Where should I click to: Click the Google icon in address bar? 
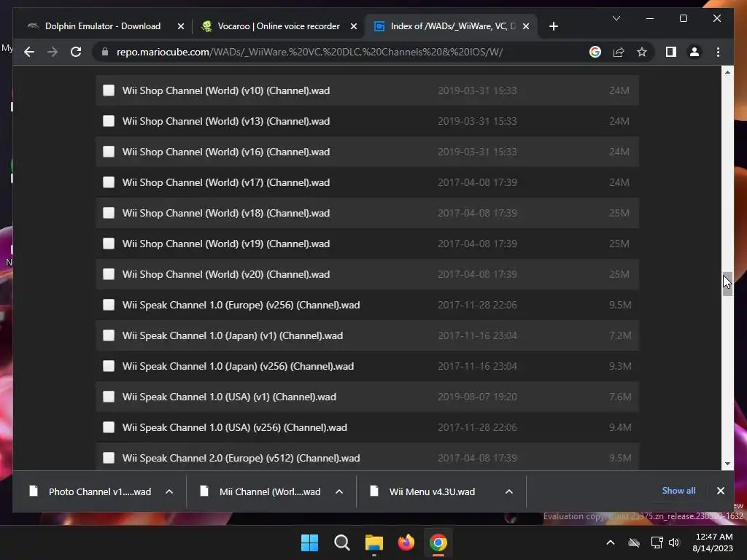point(595,52)
